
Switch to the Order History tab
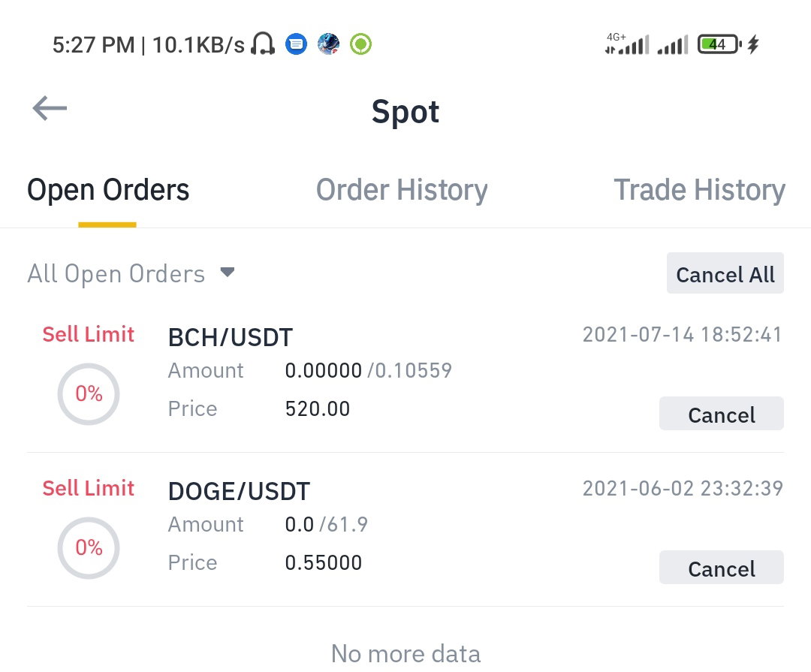pos(402,190)
